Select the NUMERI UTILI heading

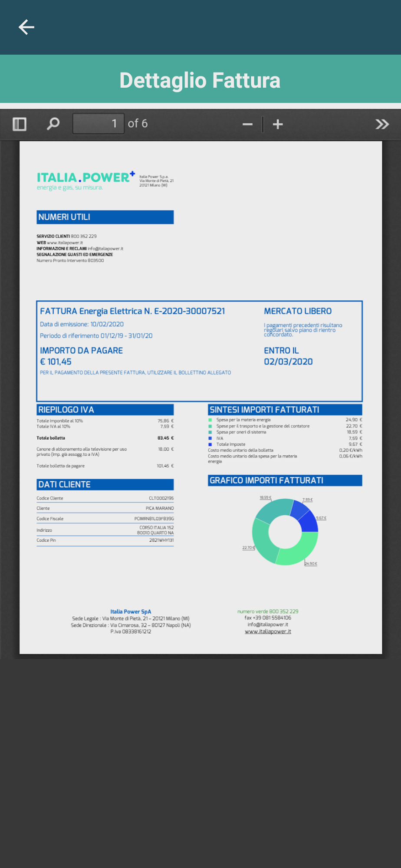coord(105,217)
